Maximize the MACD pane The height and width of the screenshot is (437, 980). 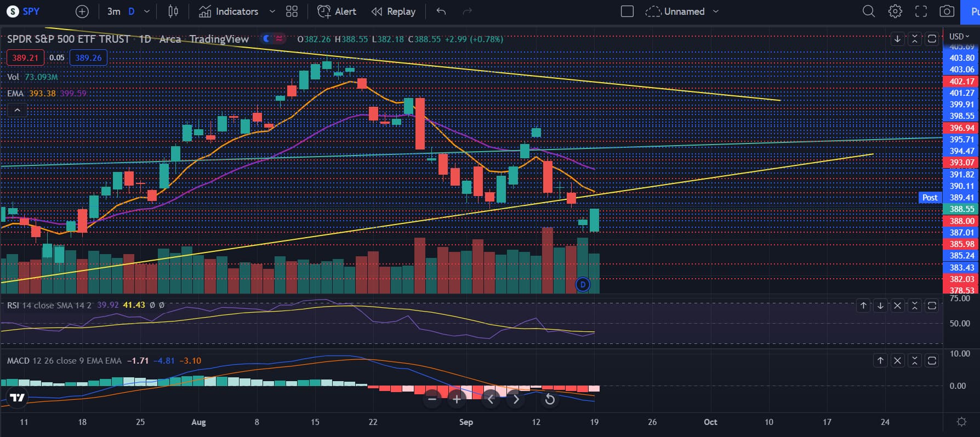[932, 360]
